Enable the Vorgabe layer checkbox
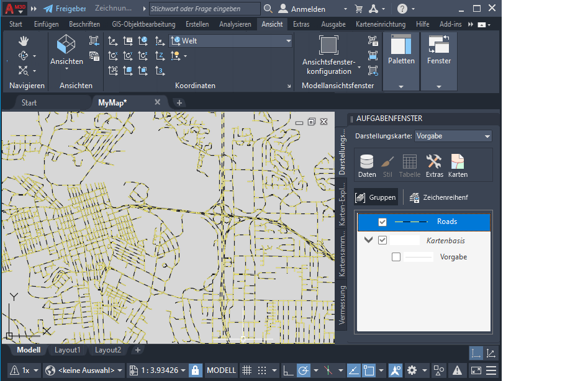Viewport: 588px width, 381px height. [396, 257]
